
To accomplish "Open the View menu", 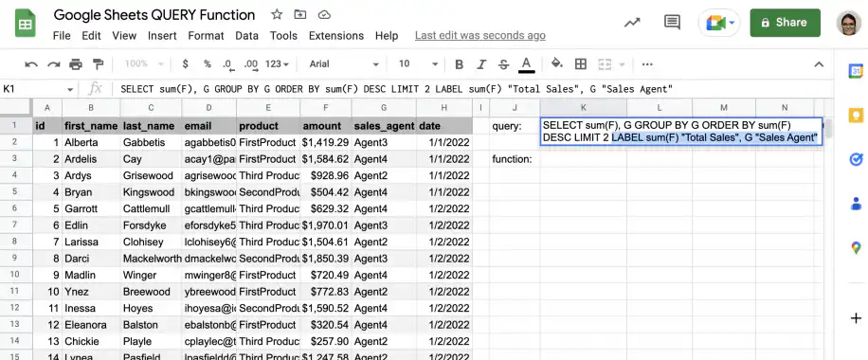I will [124, 36].
